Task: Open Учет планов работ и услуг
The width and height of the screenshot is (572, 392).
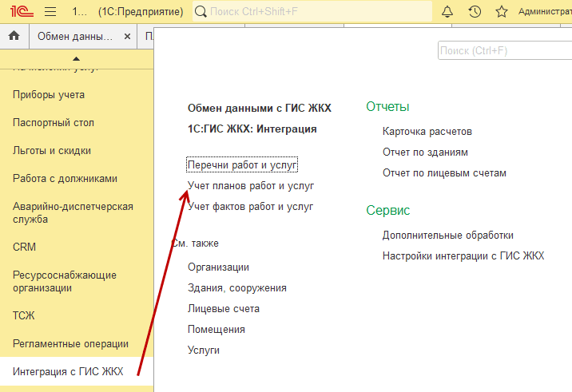Action: [251, 186]
